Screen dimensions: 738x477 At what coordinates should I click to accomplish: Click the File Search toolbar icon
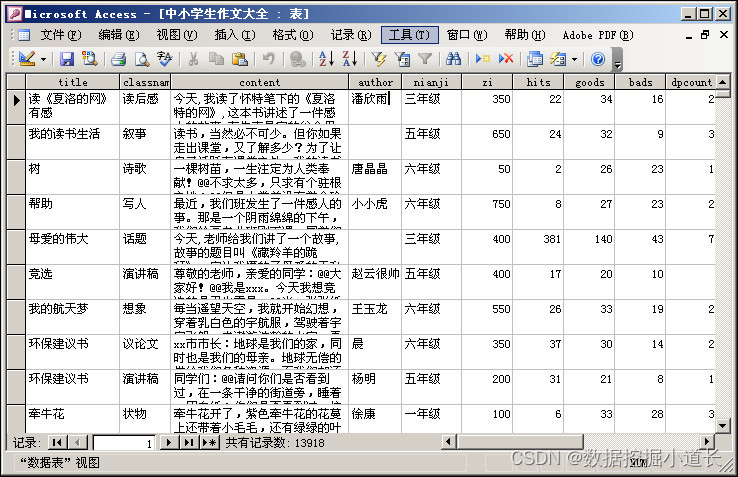[89, 59]
